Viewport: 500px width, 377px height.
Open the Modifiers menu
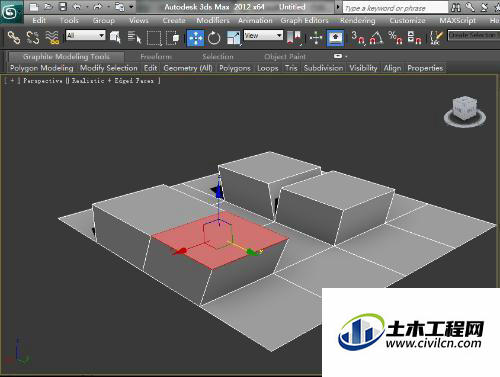(213, 21)
